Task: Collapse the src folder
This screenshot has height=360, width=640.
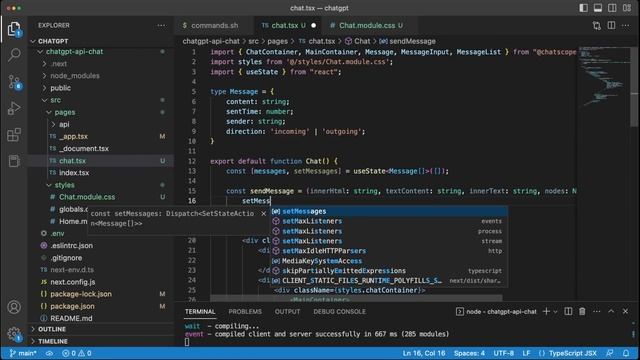Action: tap(56, 100)
